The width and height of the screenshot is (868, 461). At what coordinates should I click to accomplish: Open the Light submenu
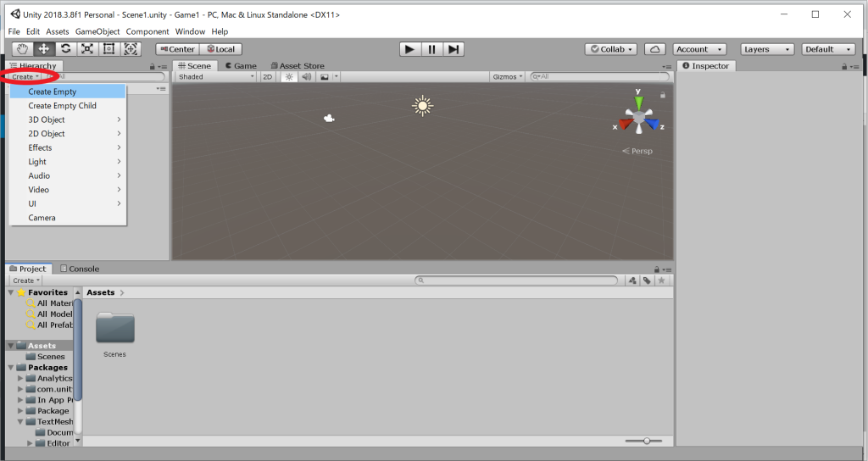pos(68,162)
